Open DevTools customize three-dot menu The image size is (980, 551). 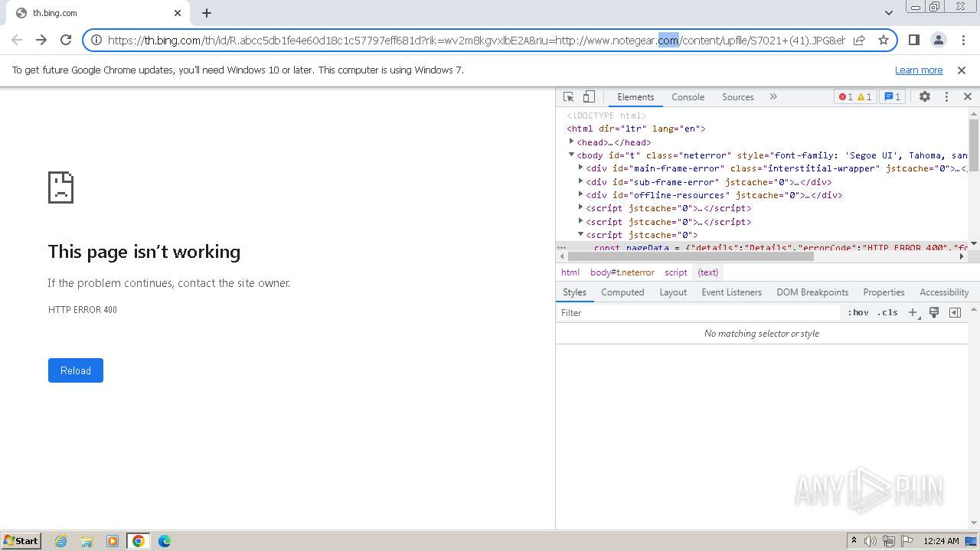(x=946, y=97)
